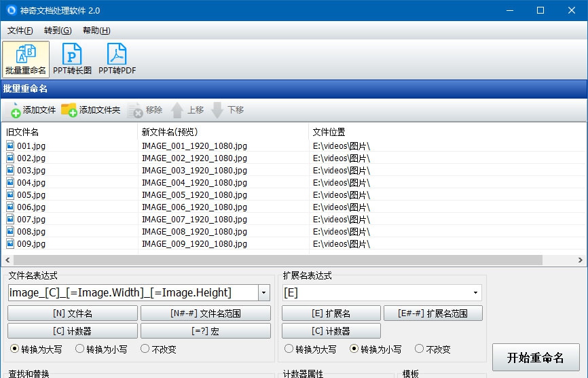Minimize the application window
The height and width of the screenshot is (378, 588).
[510, 10]
